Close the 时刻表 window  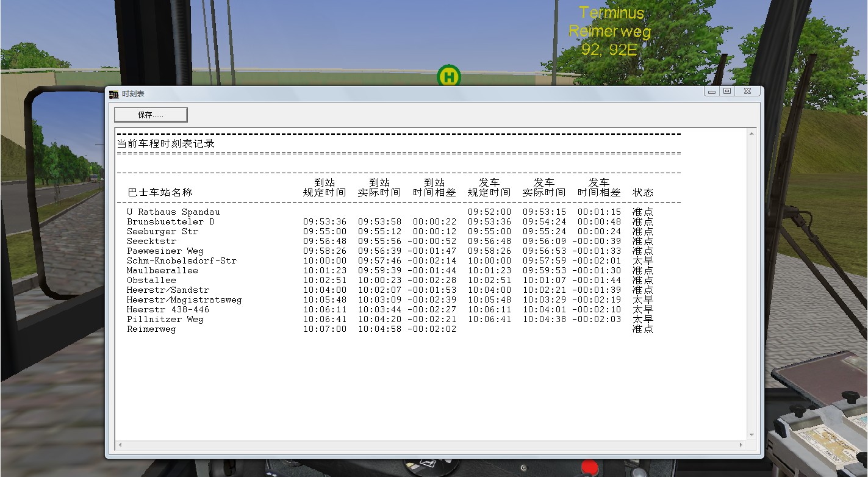(x=747, y=91)
